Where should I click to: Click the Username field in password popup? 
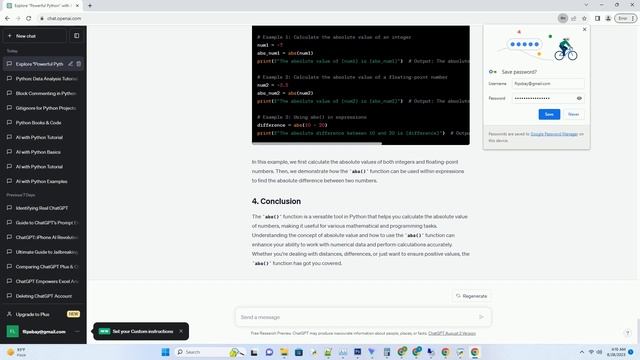548,84
